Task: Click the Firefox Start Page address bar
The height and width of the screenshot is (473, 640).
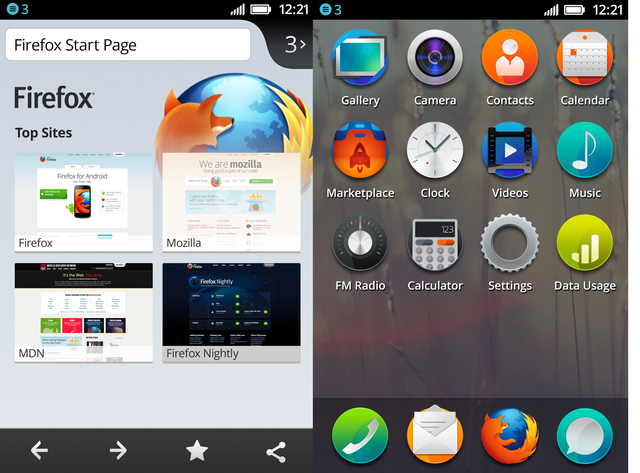Action: tap(128, 44)
